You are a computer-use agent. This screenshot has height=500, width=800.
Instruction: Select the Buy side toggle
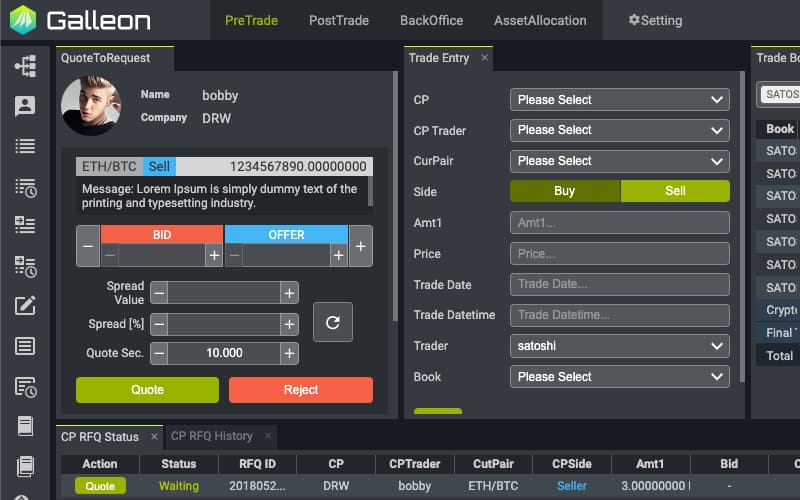(x=564, y=191)
